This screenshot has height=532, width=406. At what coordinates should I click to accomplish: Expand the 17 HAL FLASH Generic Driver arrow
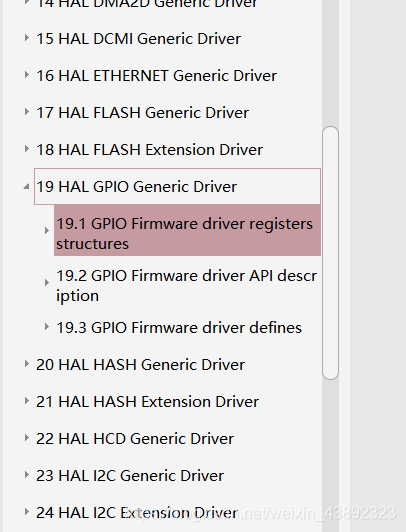pos(26,112)
